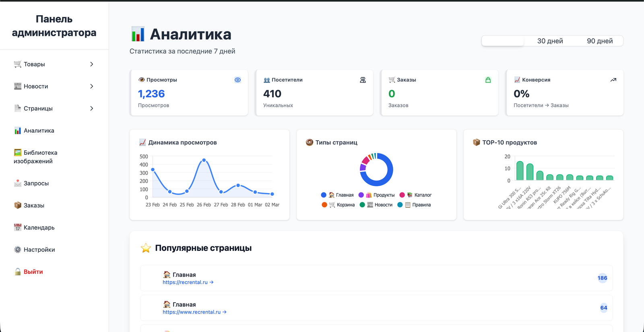
Task: Click the calendar icon beside Календарь
Action: point(18,227)
